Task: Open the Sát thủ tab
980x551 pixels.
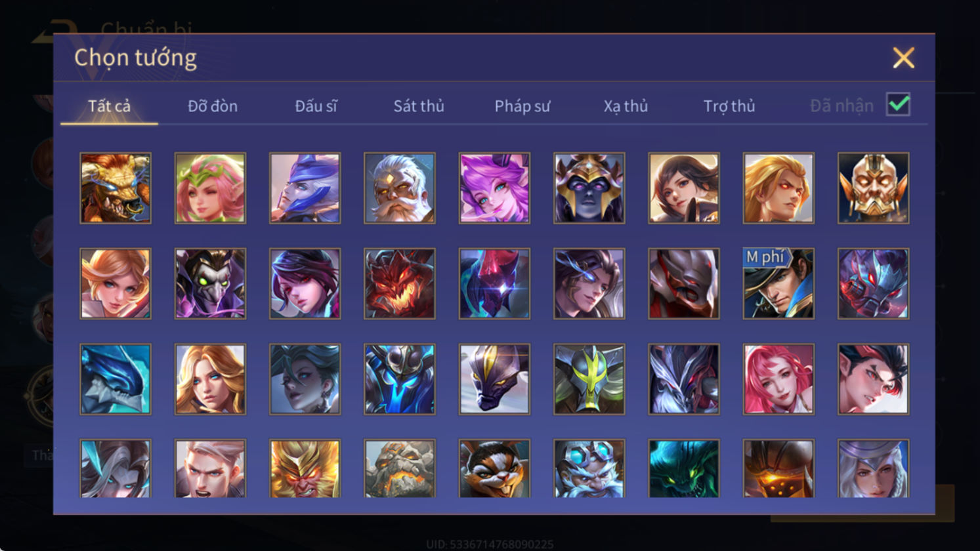Action: pyautogui.click(x=419, y=106)
